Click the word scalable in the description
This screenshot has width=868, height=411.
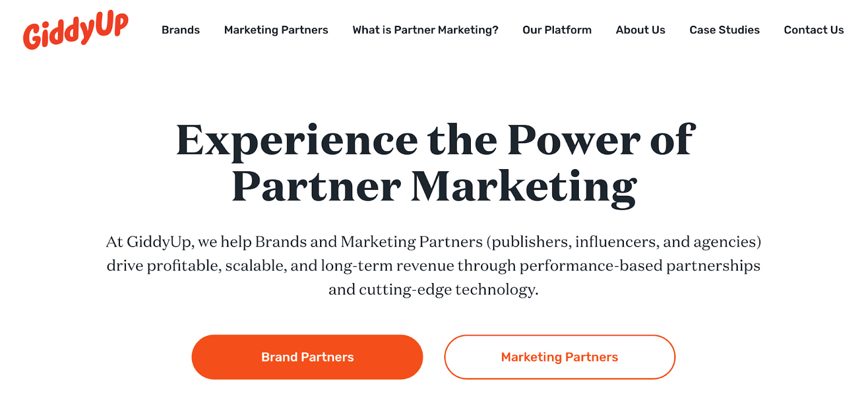256,266
